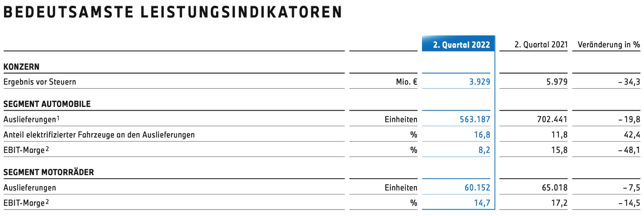
Task: Click the '2. Quartal 2022' column header
Action: click(x=461, y=45)
